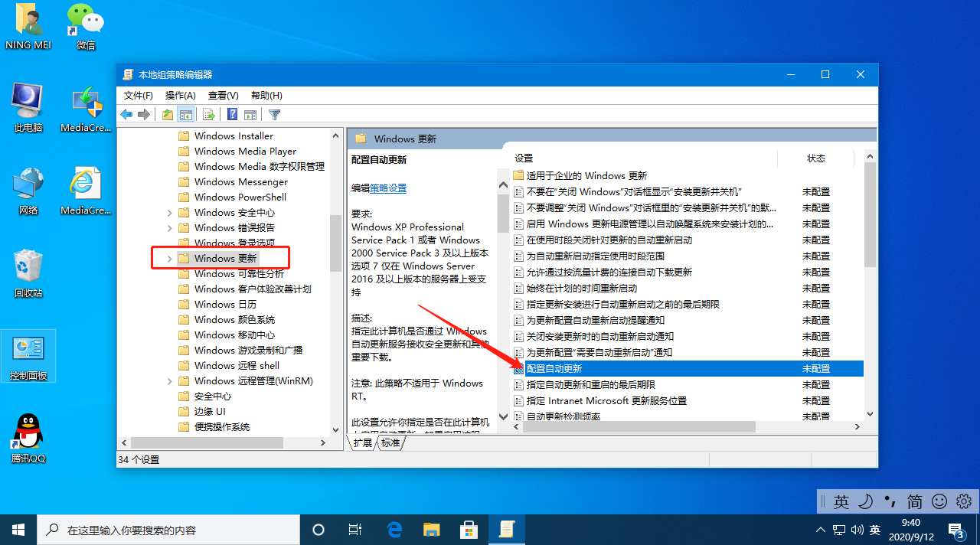Click the Up one level folder icon
The width and height of the screenshot is (980, 545).
tap(167, 114)
